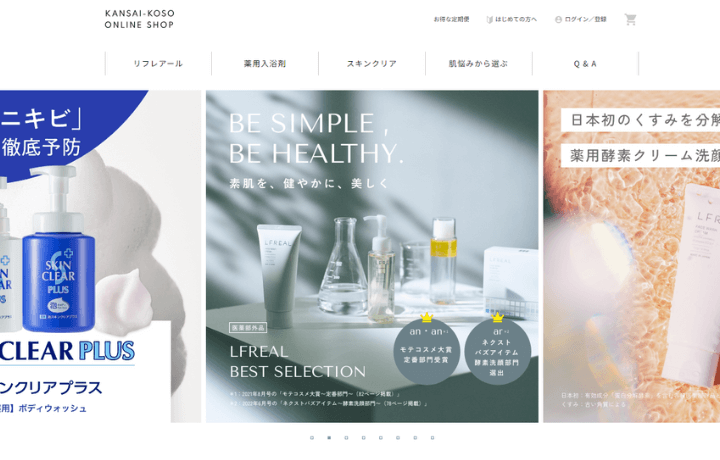Open the Skin Clear Plus body wash banner
Viewport: 720px width, 460px height.
(100, 256)
